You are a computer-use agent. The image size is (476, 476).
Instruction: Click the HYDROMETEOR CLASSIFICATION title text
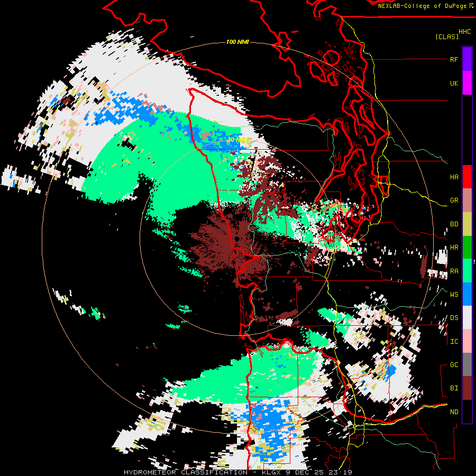[x=186, y=472]
